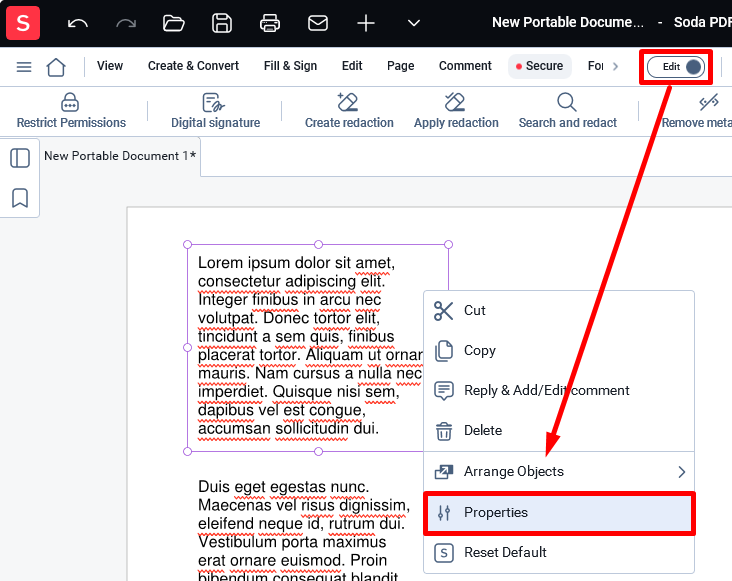Click the undo arrow icon
The image size is (732, 581).
click(x=77, y=23)
